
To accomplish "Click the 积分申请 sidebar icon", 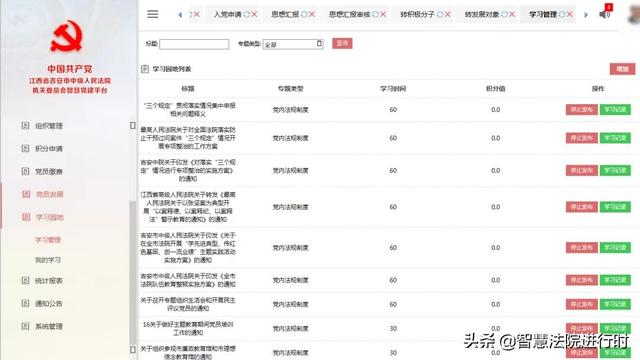I will (x=25, y=149).
